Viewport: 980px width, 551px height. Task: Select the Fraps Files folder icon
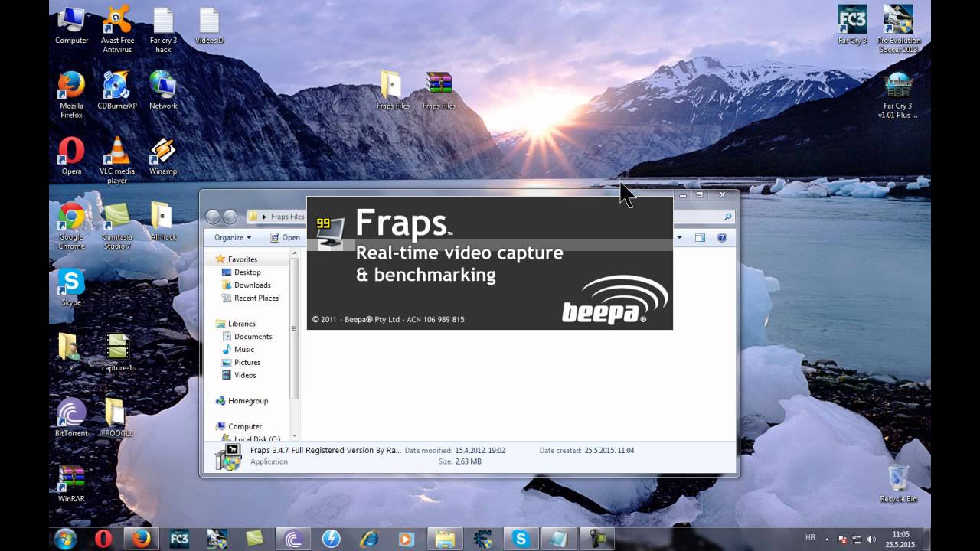point(393,91)
